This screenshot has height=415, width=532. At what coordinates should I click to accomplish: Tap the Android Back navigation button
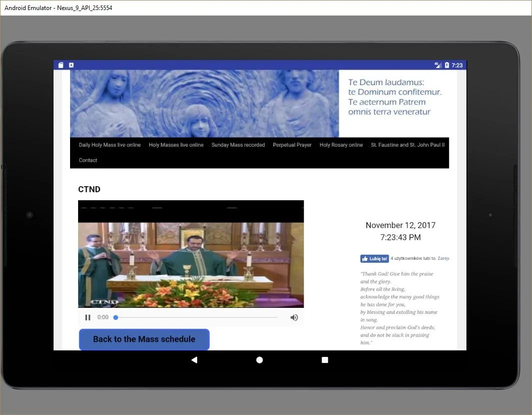click(x=194, y=360)
